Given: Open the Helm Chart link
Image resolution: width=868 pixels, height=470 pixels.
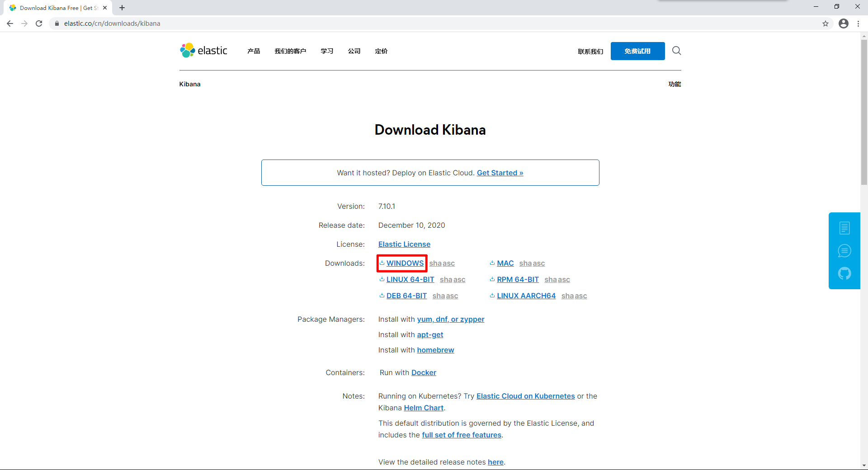Looking at the screenshot, I should click(x=424, y=408).
